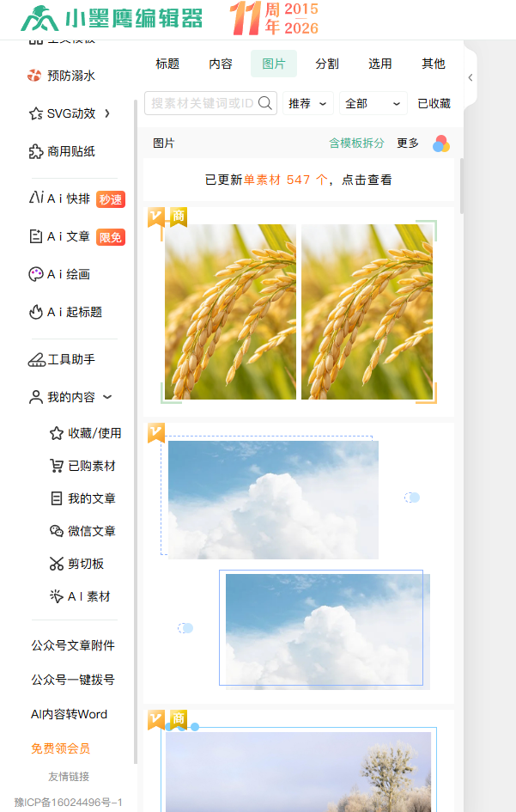
Task: Click the 工具助手 toolbox icon
Action: point(37,359)
